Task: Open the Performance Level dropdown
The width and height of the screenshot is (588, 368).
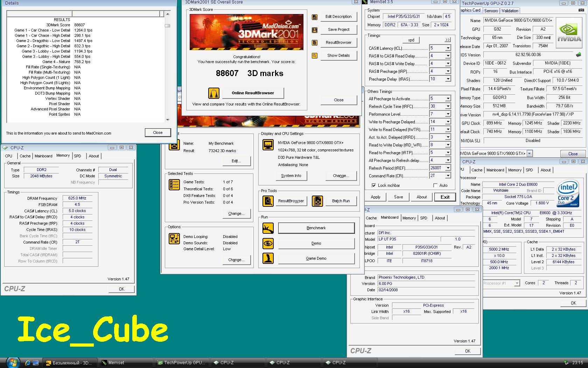Action: click(448, 114)
